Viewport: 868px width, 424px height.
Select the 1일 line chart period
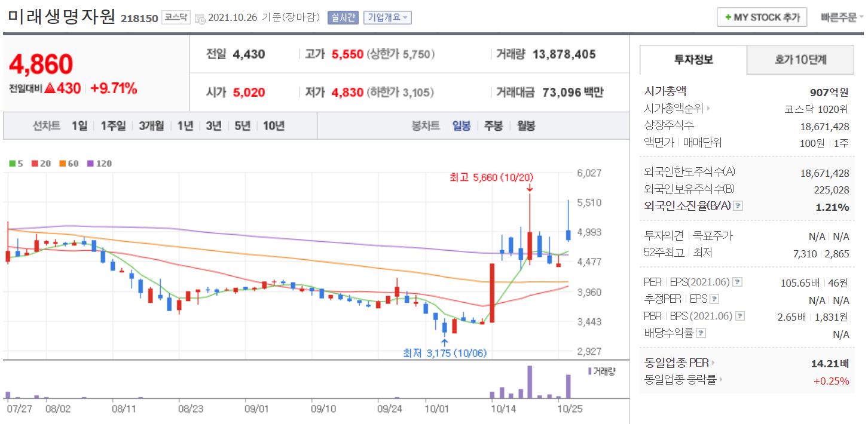[80, 126]
